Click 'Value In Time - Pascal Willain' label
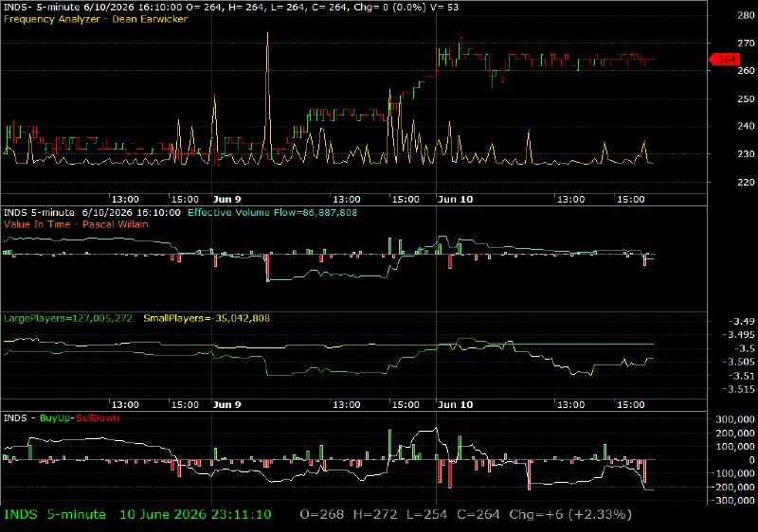758x532 pixels. [76, 224]
